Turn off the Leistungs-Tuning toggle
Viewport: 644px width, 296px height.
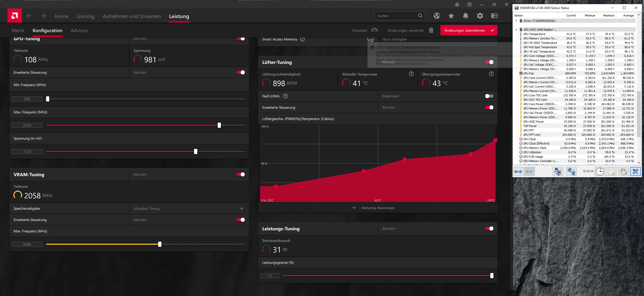(x=489, y=229)
